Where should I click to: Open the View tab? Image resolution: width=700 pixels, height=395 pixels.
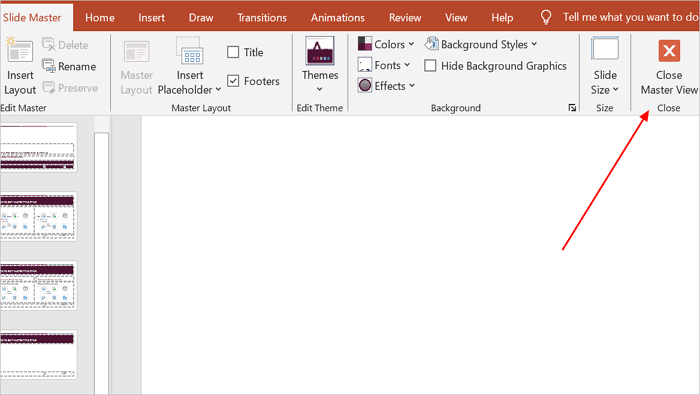click(x=456, y=17)
